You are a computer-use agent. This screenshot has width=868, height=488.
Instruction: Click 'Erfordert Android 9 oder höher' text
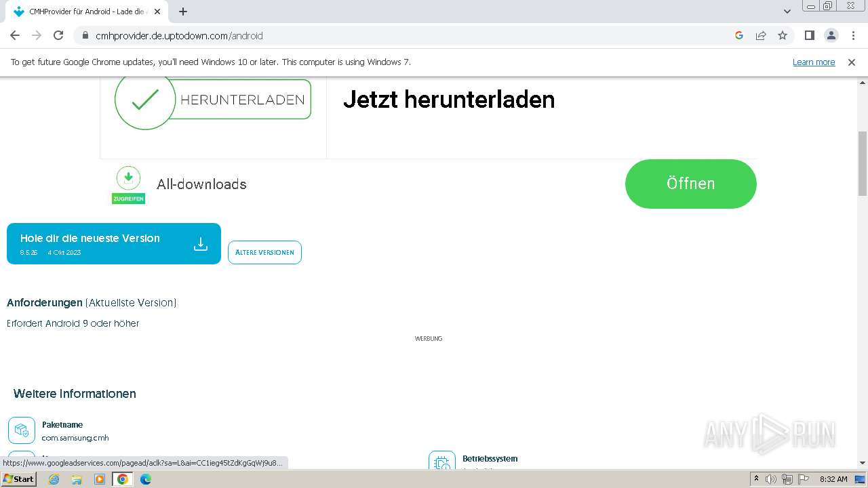click(73, 323)
